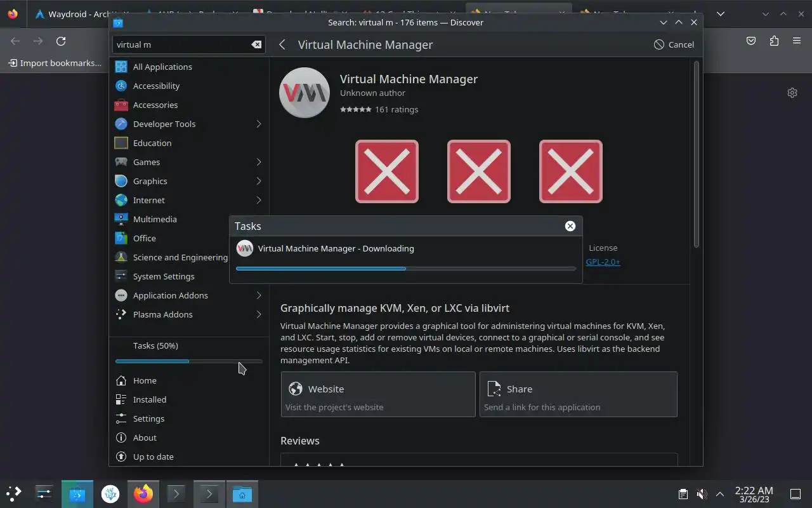The width and height of the screenshot is (812, 508).
Task: Visit the project's Website
Action: tap(378, 394)
